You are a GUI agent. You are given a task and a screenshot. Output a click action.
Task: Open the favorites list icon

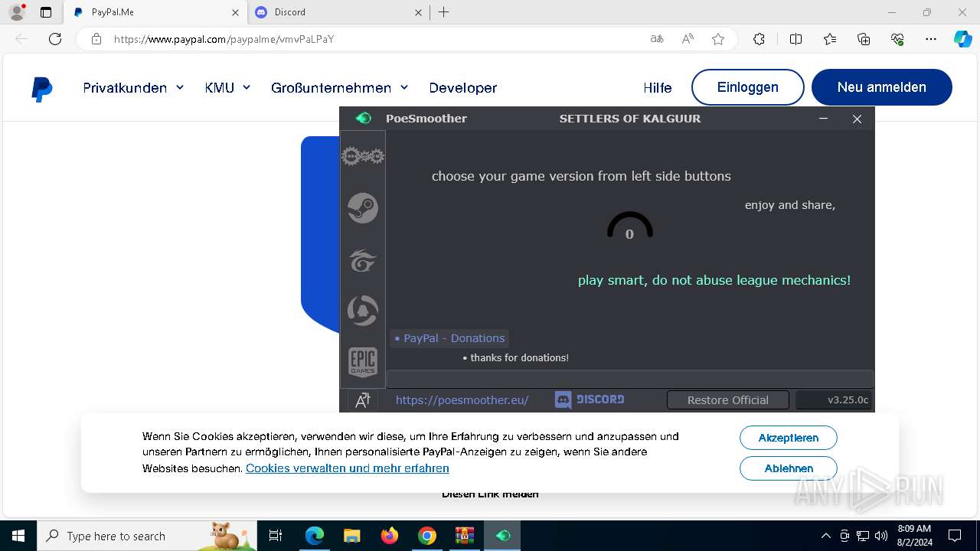(830, 39)
